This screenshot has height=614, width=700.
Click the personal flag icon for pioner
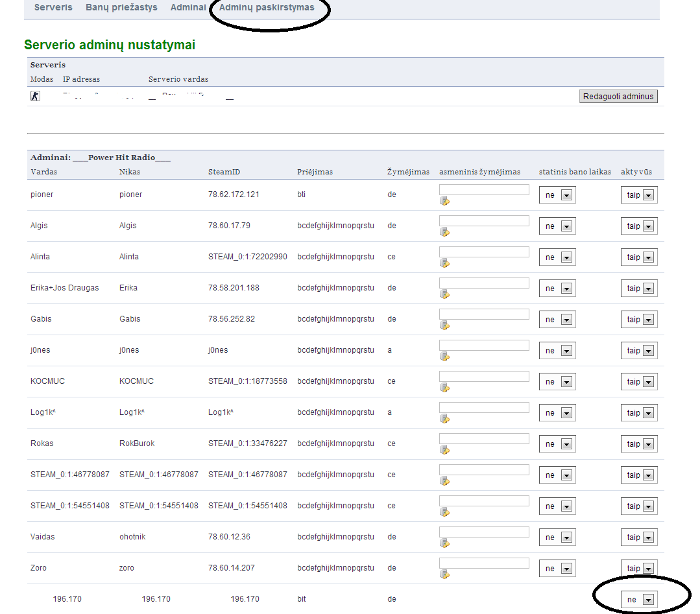coord(444,201)
